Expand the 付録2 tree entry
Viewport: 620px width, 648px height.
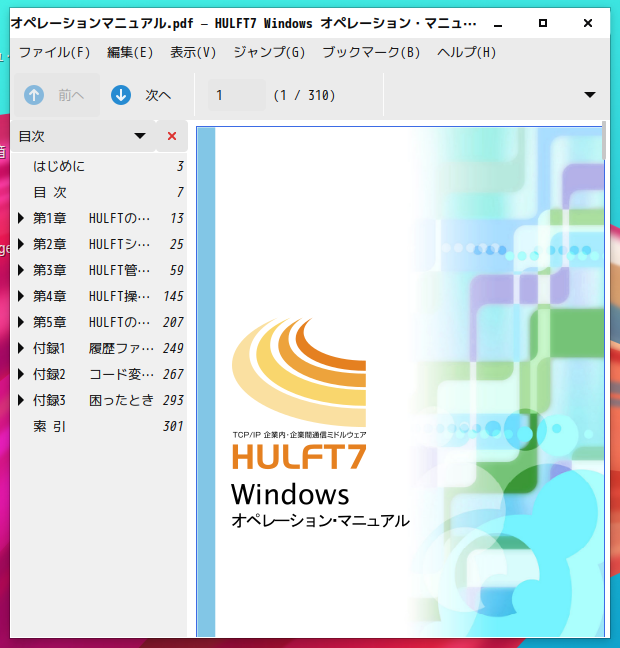point(20,374)
